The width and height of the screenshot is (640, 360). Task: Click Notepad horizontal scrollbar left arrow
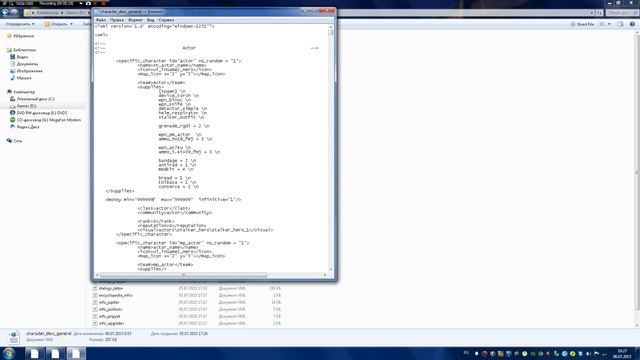97,275
